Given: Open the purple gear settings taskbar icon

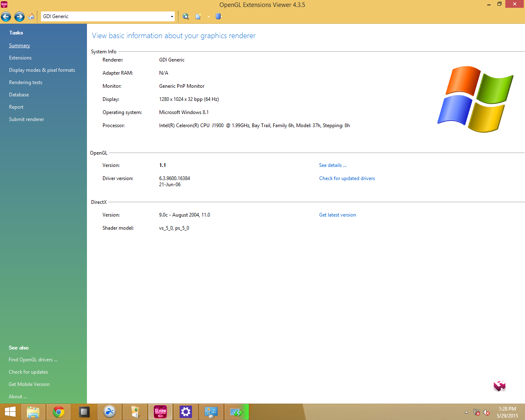Looking at the screenshot, I should (x=186, y=412).
